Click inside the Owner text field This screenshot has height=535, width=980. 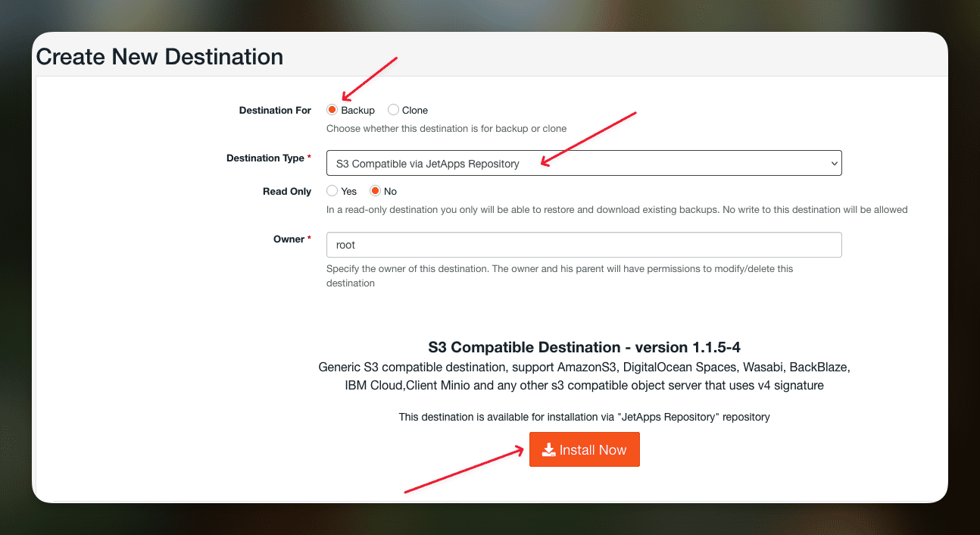pyautogui.click(x=583, y=244)
